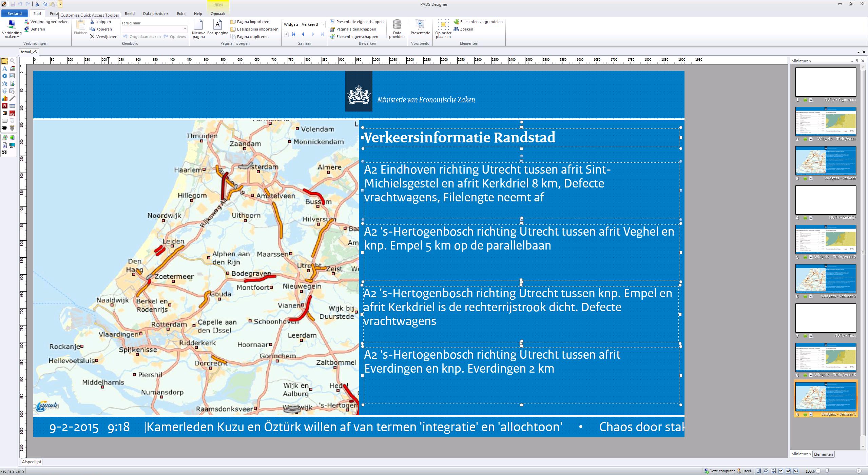The height and width of the screenshot is (475, 868).
Task: Adjust the zoom slider handle
Action: coord(827,471)
